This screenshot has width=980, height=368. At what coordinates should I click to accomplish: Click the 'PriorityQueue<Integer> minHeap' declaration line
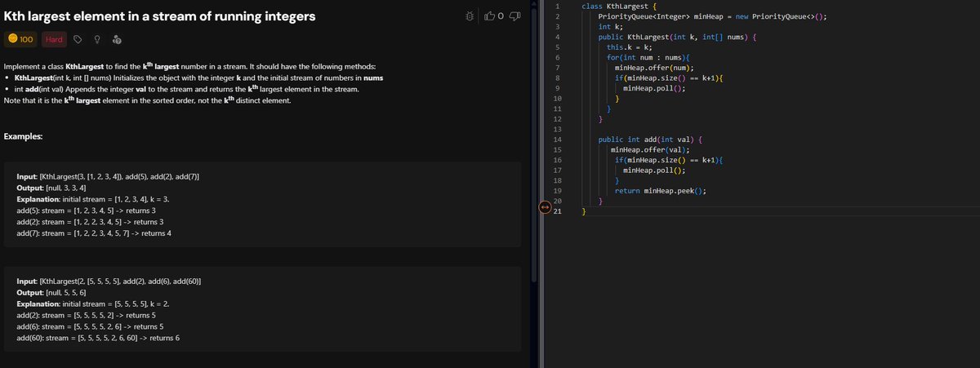click(713, 16)
